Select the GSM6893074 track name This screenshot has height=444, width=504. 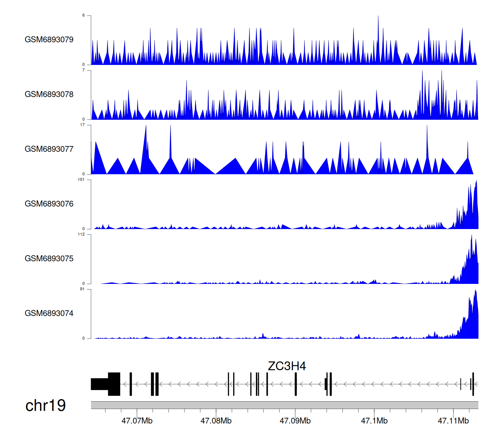tap(49, 313)
